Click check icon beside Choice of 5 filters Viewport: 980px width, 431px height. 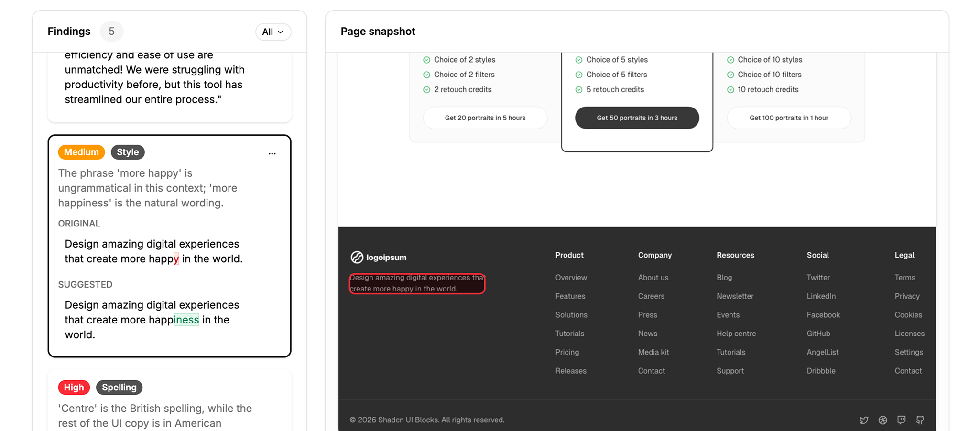[578, 75]
